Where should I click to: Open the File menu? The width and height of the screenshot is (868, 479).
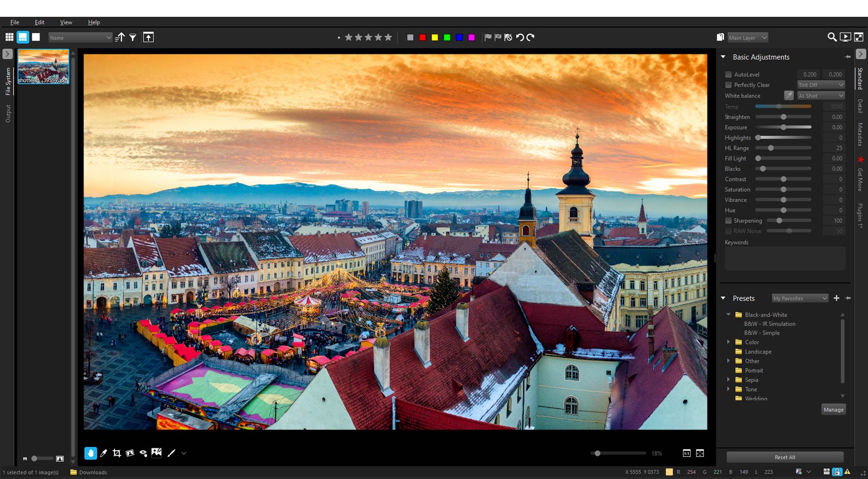point(15,22)
